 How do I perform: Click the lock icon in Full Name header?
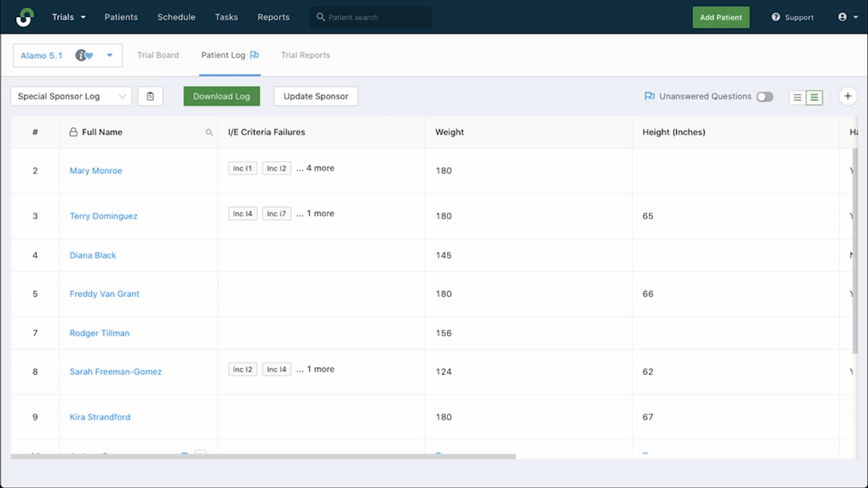pyautogui.click(x=73, y=132)
